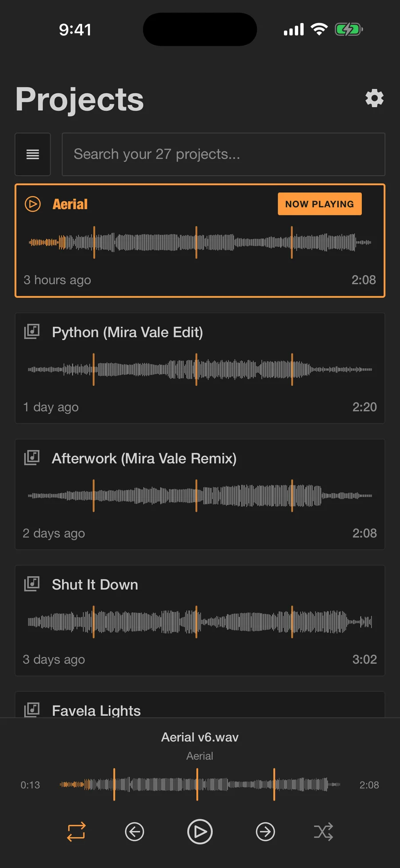Open Python (Mira Vale Edit) project
This screenshot has height=868, width=400.
(x=128, y=332)
